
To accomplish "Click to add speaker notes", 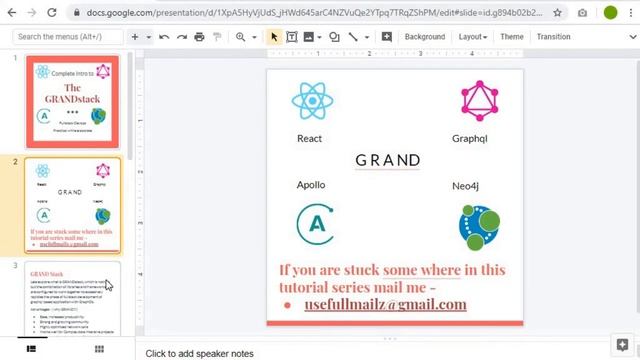I will (200, 353).
